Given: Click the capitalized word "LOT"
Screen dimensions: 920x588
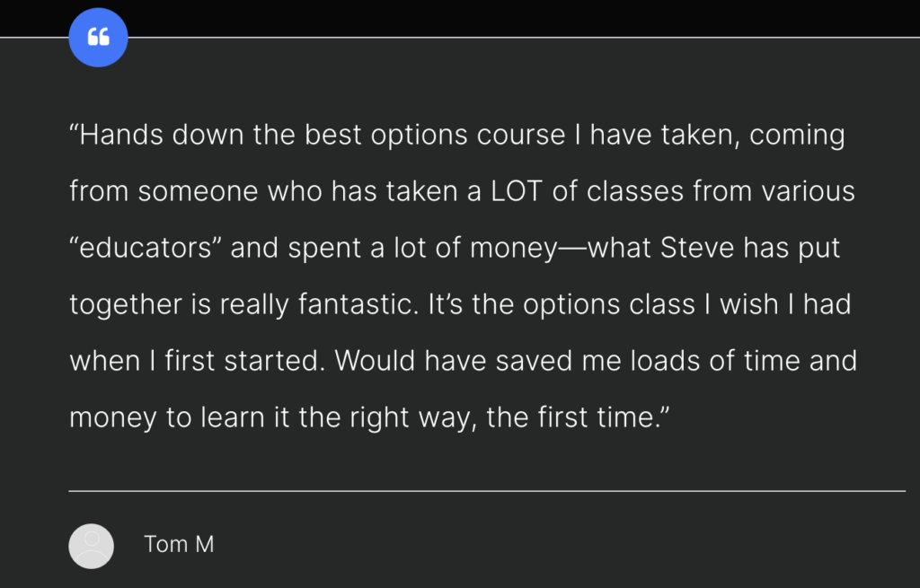Looking at the screenshot, I should point(517,191).
